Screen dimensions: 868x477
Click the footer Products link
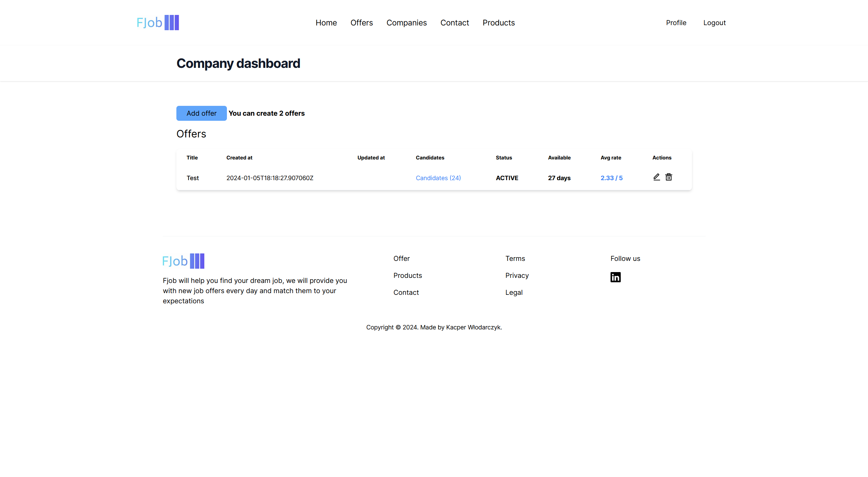(407, 275)
